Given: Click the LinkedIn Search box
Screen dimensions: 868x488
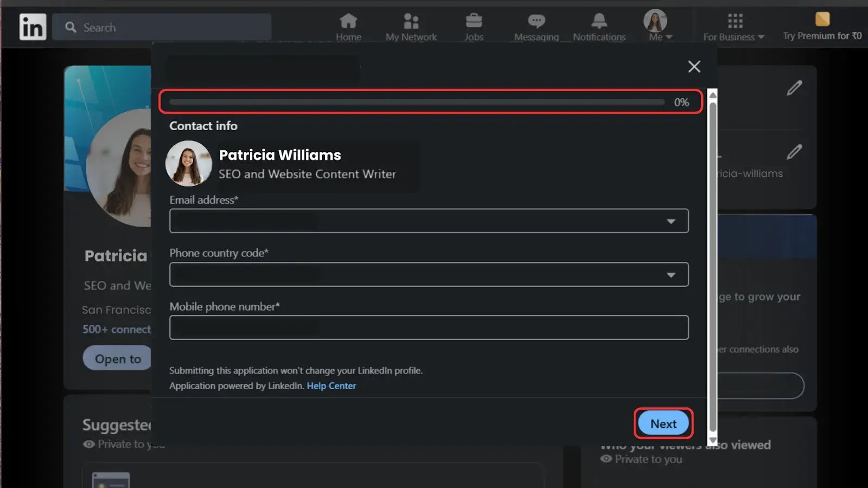Looking at the screenshot, I should [163, 27].
